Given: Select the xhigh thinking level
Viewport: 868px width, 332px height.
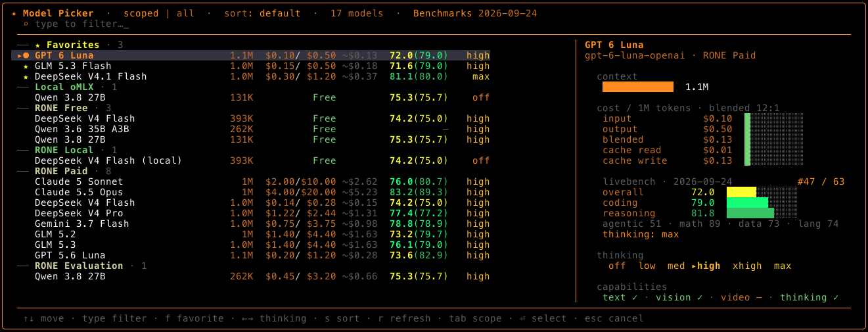Looking at the screenshot, I should pos(747,266).
